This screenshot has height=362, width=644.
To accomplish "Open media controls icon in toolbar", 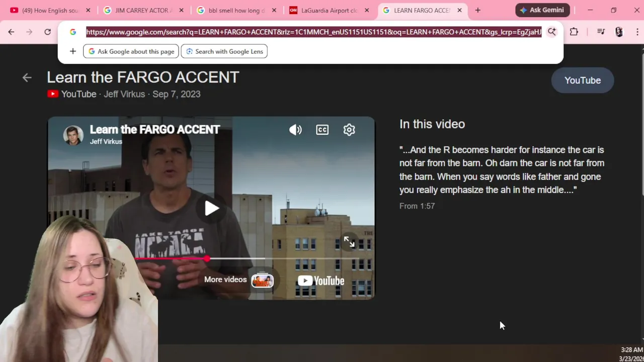I will tap(601, 32).
